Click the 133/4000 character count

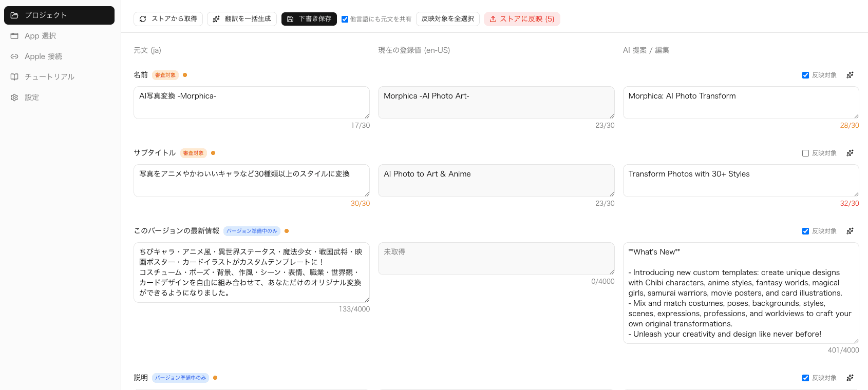tap(354, 309)
